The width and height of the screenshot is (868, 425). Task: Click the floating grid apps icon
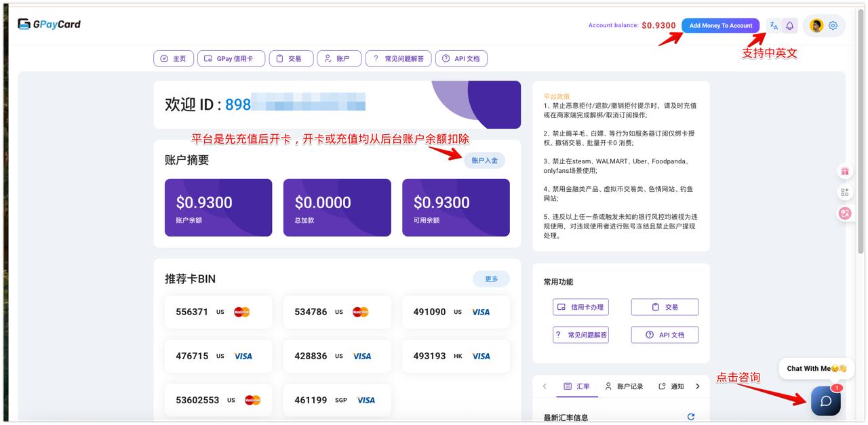(844, 193)
